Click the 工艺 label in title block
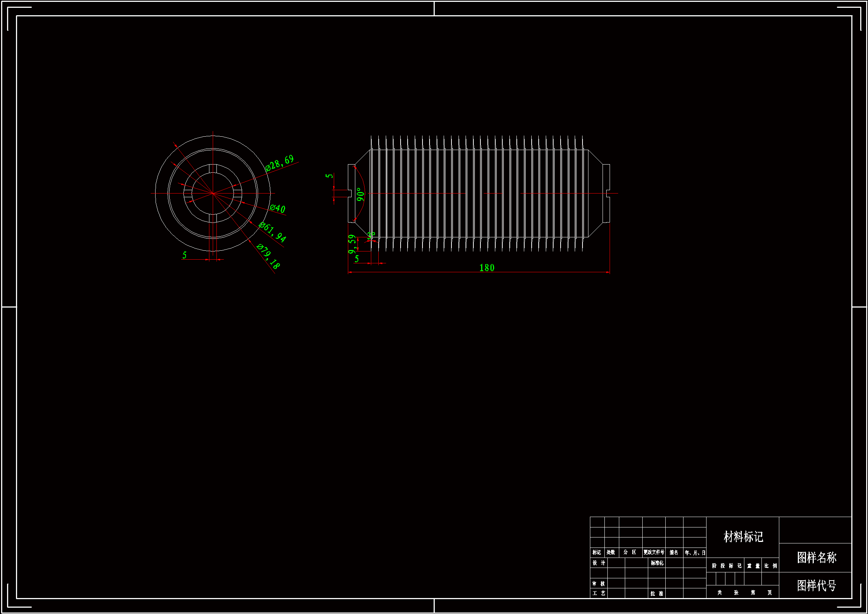The height and width of the screenshot is (614, 868). click(x=598, y=593)
